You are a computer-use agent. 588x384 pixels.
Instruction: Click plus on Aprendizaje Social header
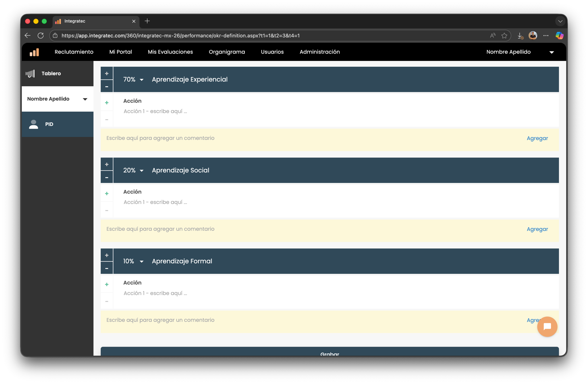click(107, 164)
